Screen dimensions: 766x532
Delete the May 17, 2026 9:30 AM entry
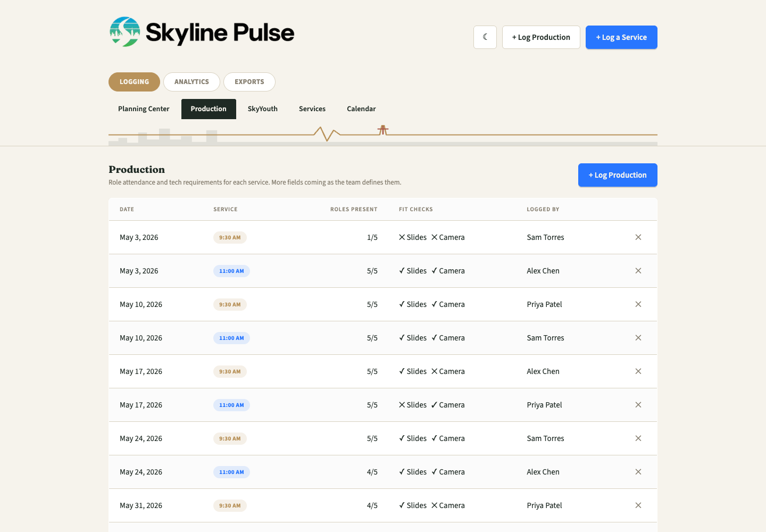[638, 371]
